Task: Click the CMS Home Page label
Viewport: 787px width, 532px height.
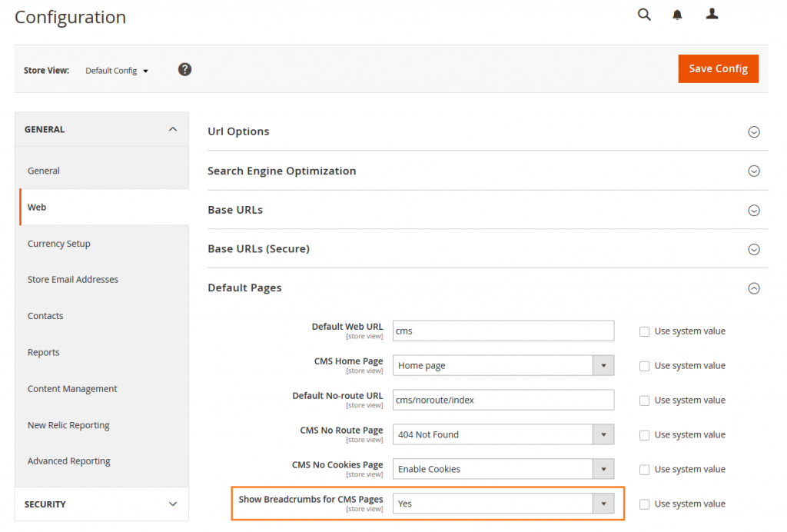Action: [x=348, y=361]
